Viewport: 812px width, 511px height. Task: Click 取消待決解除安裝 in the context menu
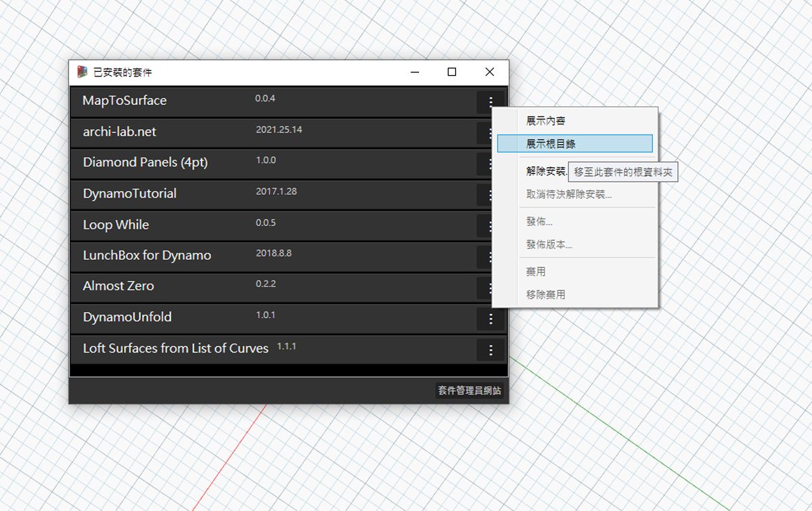point(569,194)
